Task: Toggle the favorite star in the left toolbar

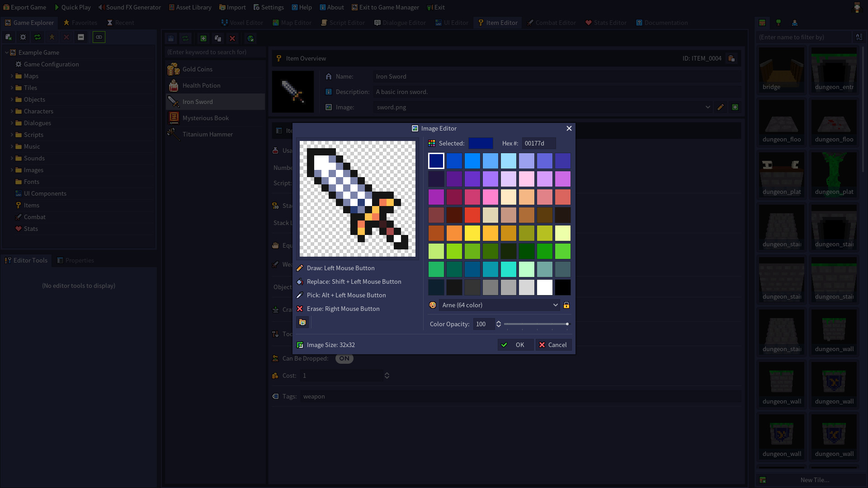Action: [52, 37]
